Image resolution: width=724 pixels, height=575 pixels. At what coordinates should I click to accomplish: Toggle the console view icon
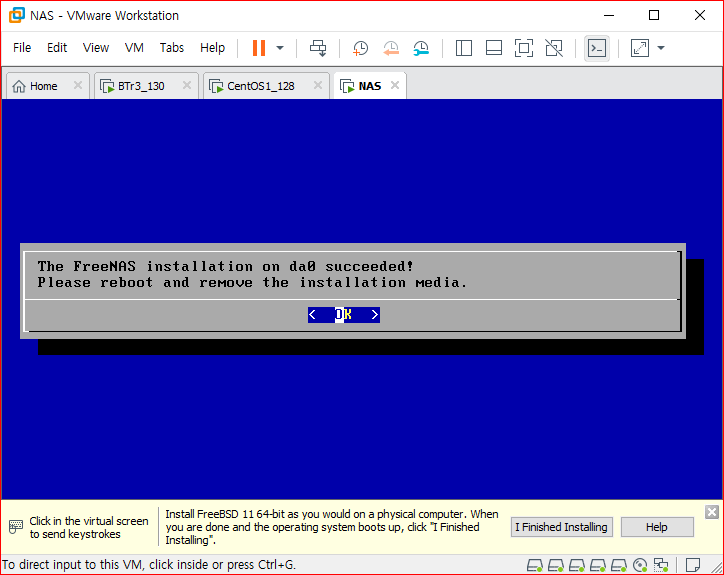click(x=597, y=48)
